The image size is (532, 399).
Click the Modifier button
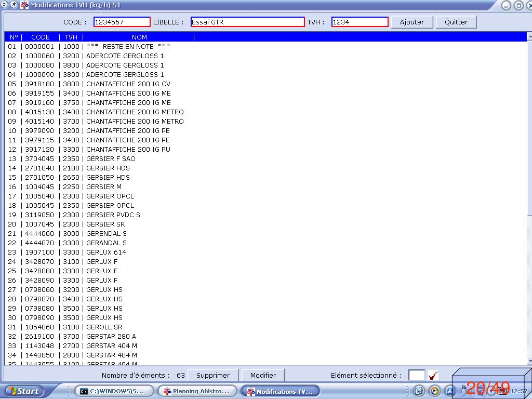(x=263, y=375)
